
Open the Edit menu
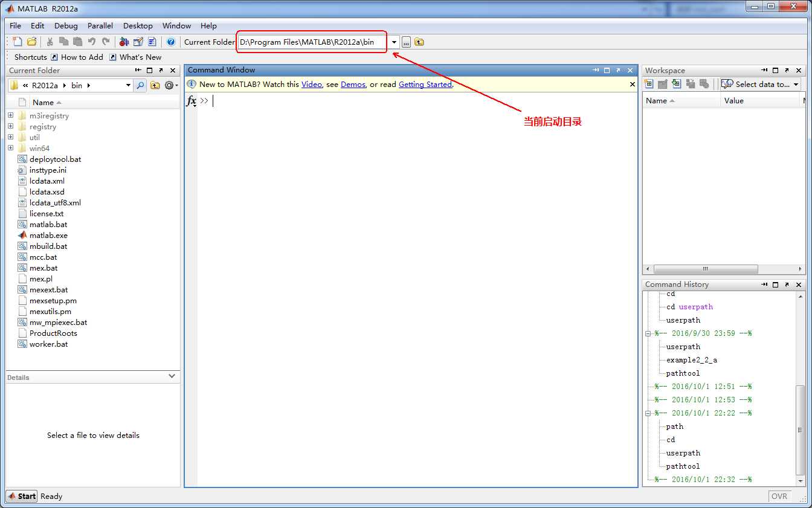[37, 26]
